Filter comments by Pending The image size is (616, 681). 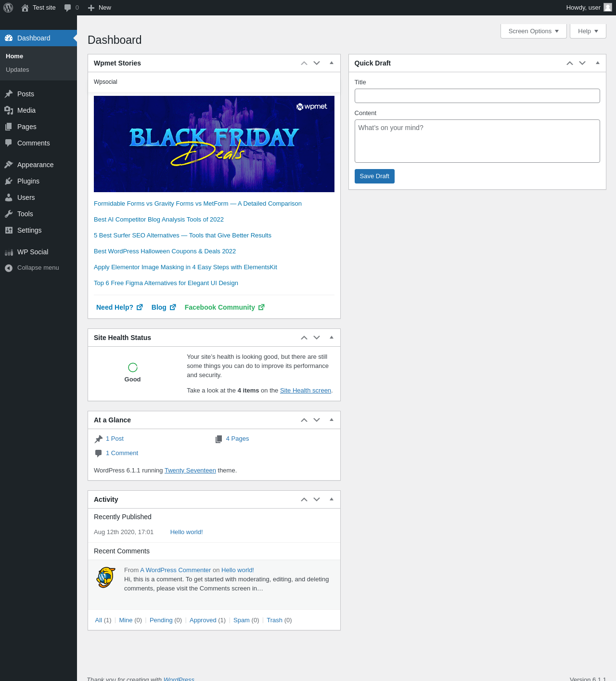(161, 620)
